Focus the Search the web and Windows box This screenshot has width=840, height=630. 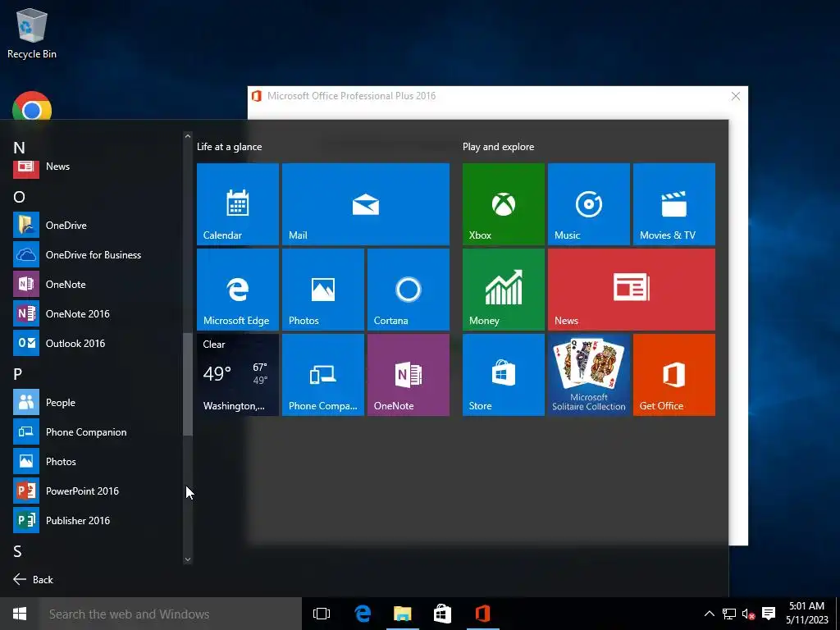[171, 614]
